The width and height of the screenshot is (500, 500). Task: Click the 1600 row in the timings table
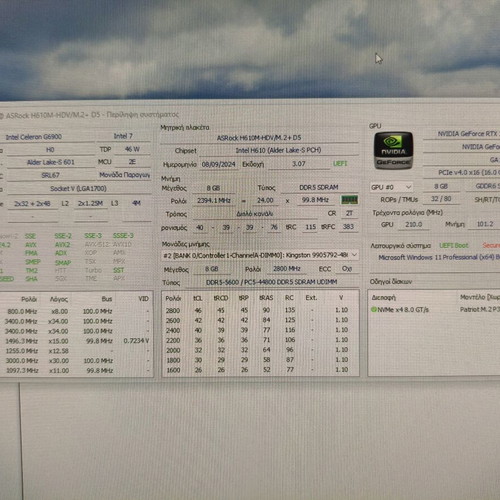pyautogui.click(x=260, y=370)
